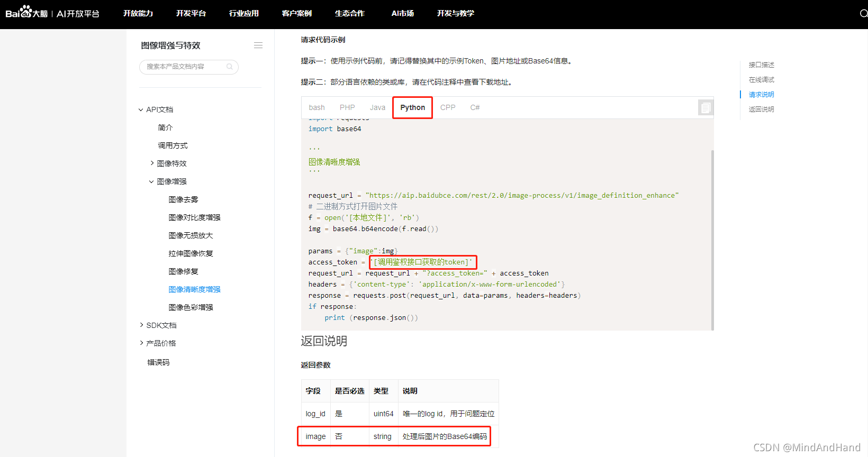Switch to the C# code tab
Screen dimensions: 868x457
tap(475, 107)
